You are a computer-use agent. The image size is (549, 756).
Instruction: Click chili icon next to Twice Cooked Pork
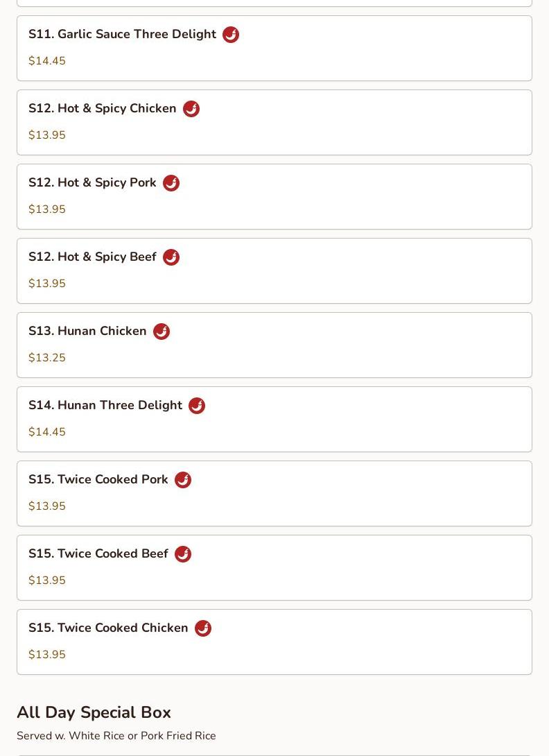pos(183,480)
